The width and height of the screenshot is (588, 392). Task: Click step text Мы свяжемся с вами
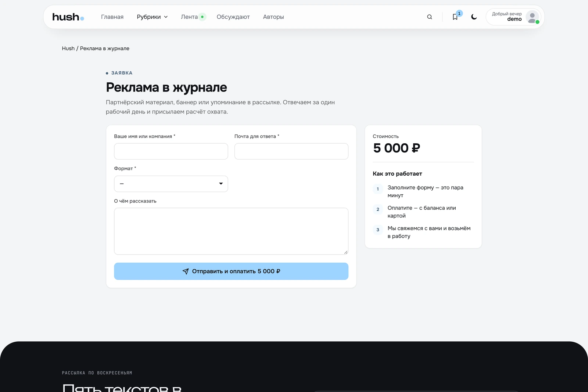click(x=429, y=232)
